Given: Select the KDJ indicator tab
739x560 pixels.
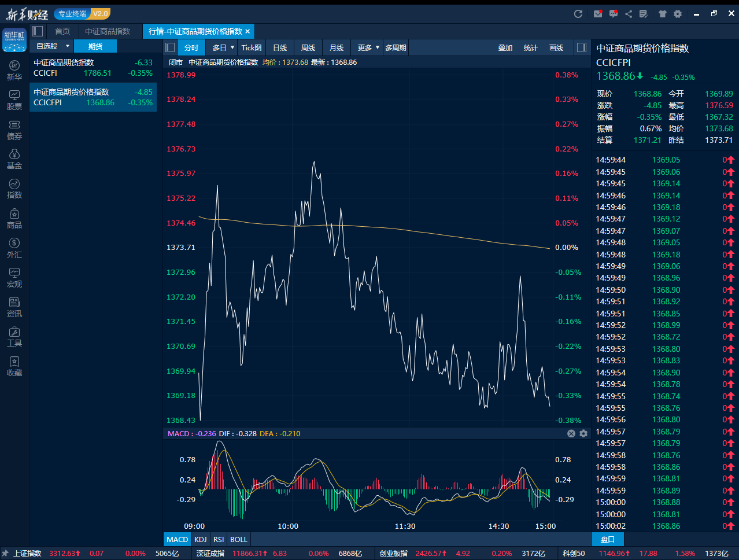Looking at the screenshot, I should [x=201, y=539].
